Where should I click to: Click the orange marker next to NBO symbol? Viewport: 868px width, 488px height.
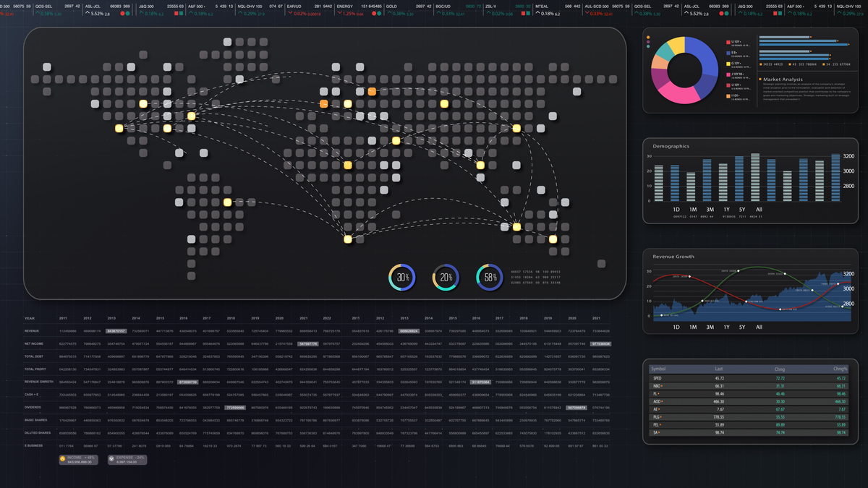point(663,386)
